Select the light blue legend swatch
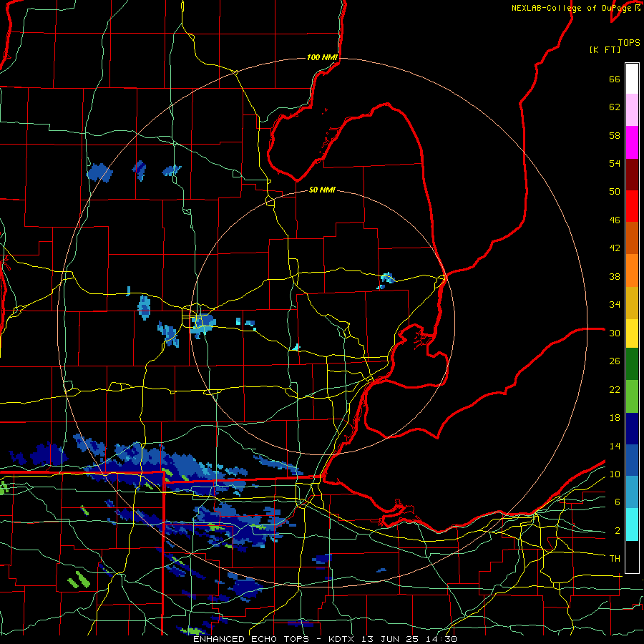 pyautogui.click(x=632, y=492)
